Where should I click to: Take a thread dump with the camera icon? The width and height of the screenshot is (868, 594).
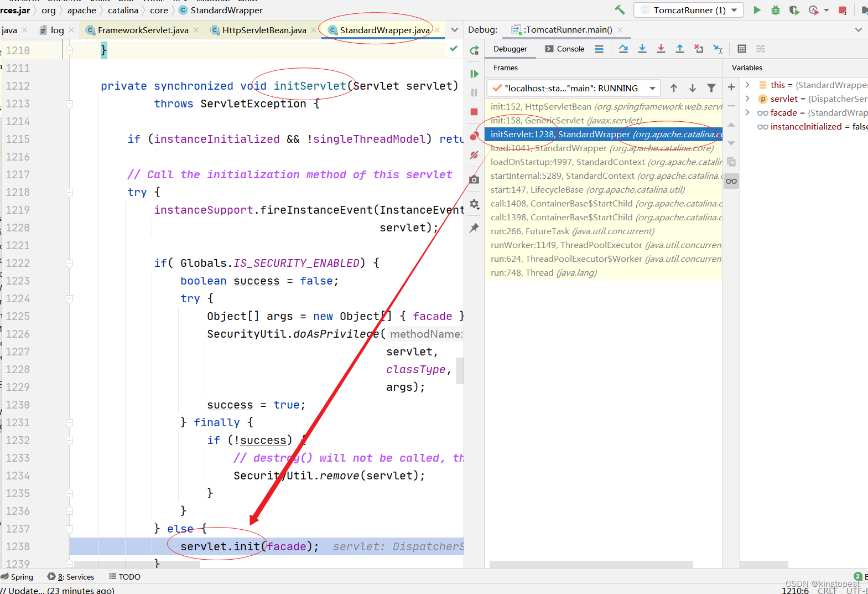[474, 179]
